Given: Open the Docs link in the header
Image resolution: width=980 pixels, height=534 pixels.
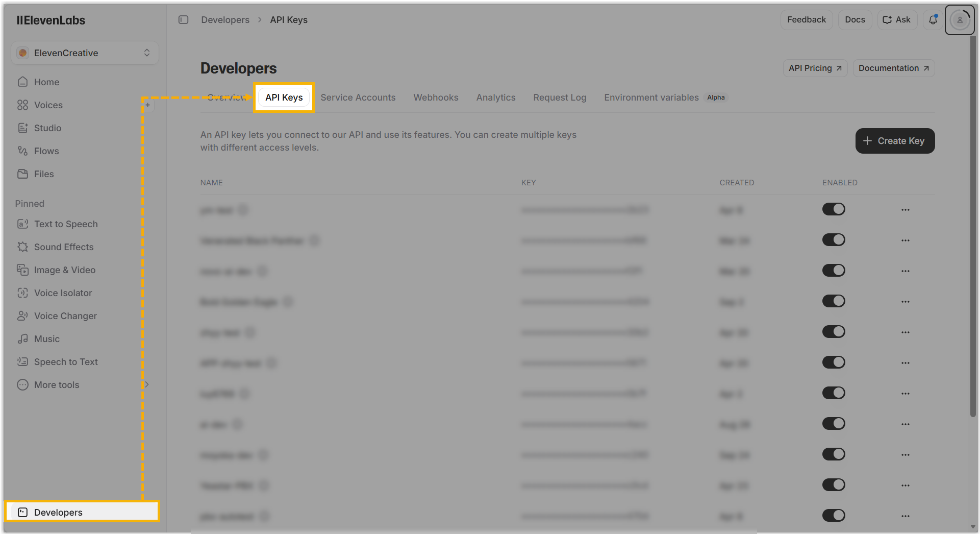Looking at the screenshot, I should pyautogui.click(x=855, y=19).
